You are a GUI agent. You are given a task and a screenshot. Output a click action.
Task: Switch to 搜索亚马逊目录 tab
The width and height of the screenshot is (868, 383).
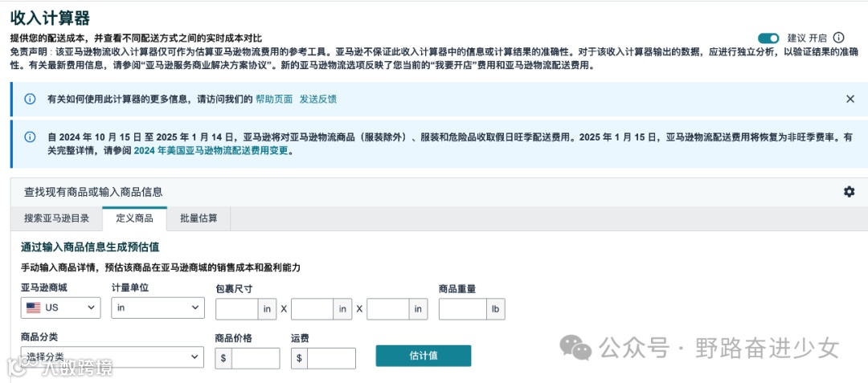[x=56, y=218]
